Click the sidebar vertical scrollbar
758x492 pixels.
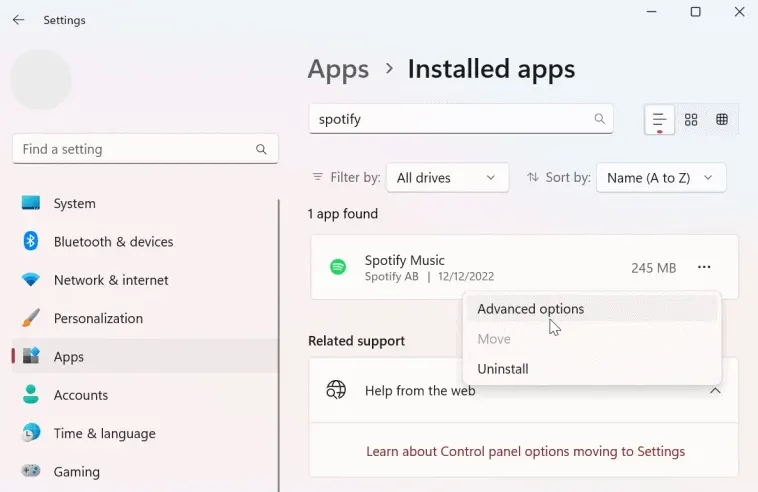pyautogui.click(x=278, y=345)
